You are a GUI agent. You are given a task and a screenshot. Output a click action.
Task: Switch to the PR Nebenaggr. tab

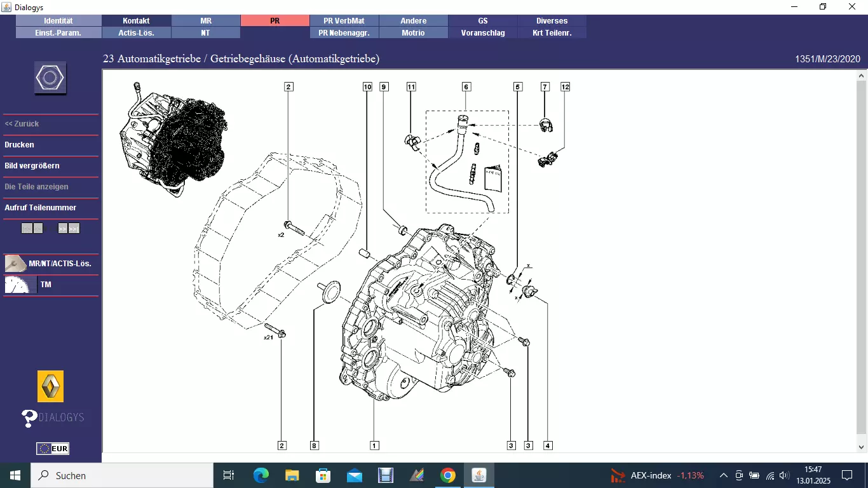344,33
